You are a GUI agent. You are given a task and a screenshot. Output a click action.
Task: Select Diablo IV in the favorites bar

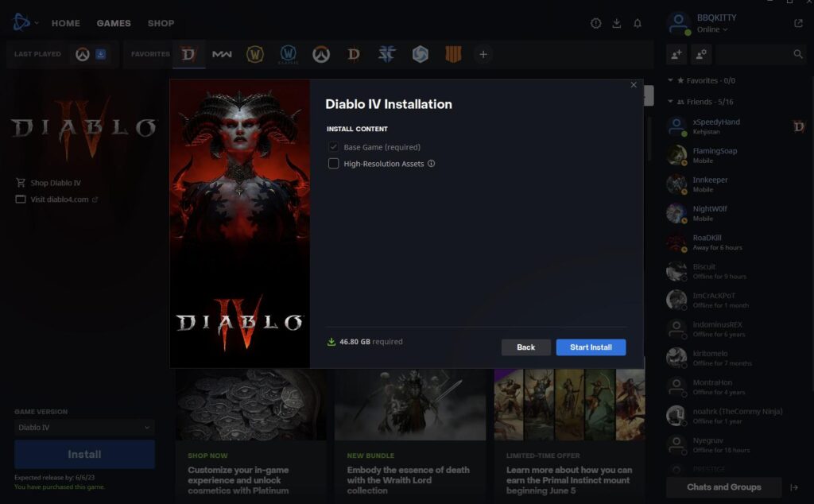click(188, 54)
